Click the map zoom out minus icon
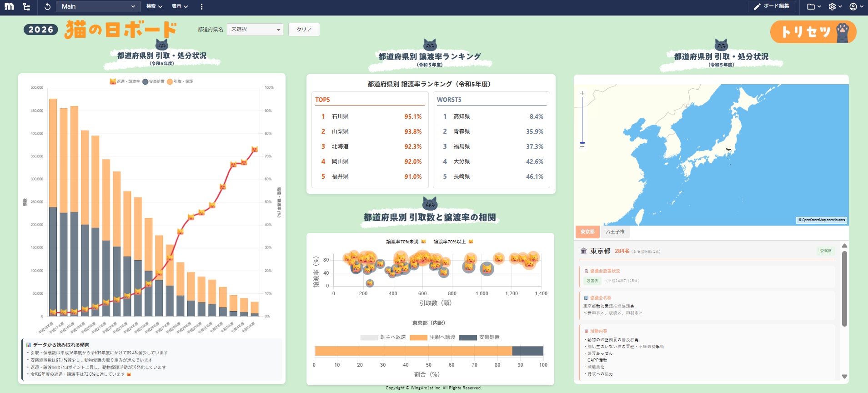This screenshot has width=868, height=393. coord(582,147)
